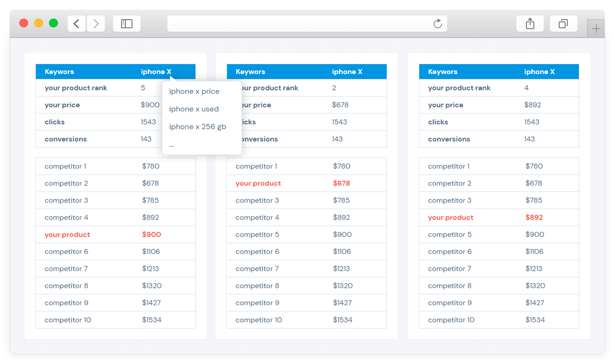Select 'competitor 3' in middle competitor list
The image size is (615, 364).
pos(257,200)
